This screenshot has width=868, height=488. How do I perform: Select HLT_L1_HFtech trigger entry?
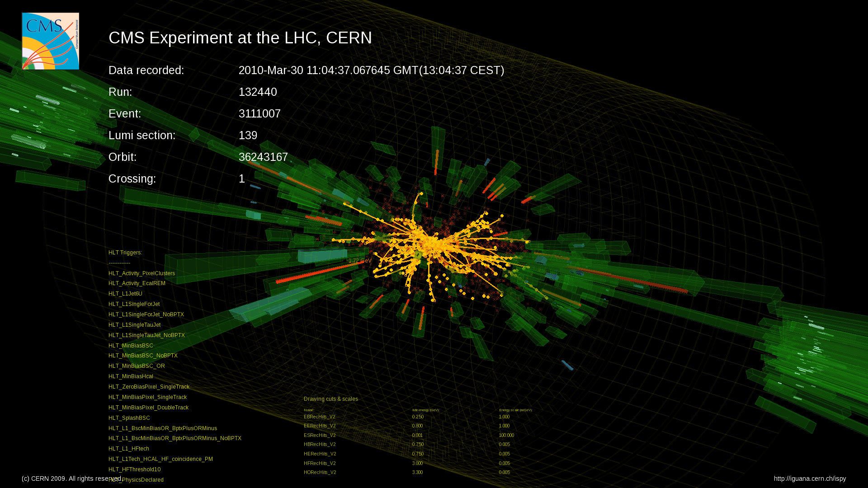click(128, 449)
